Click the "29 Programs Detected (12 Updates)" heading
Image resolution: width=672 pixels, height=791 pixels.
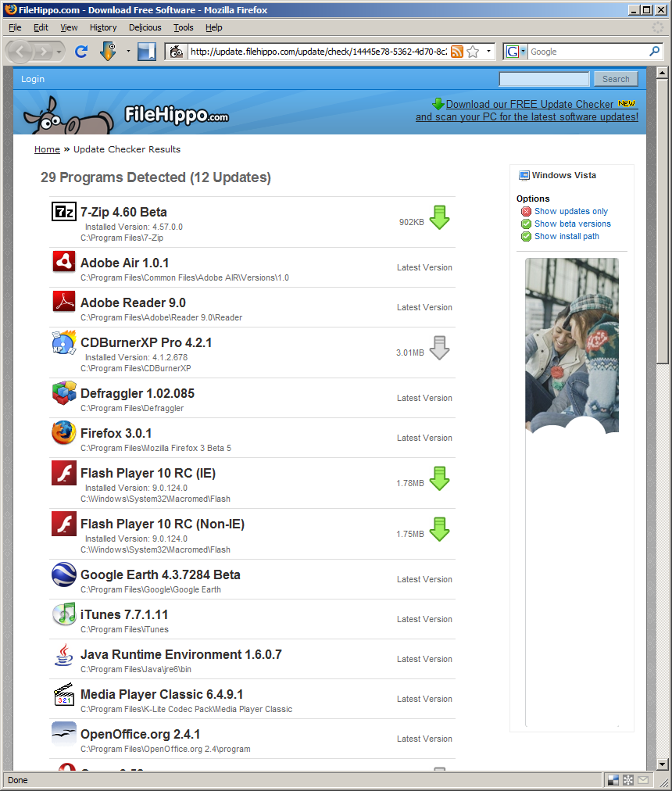(156, 177)
